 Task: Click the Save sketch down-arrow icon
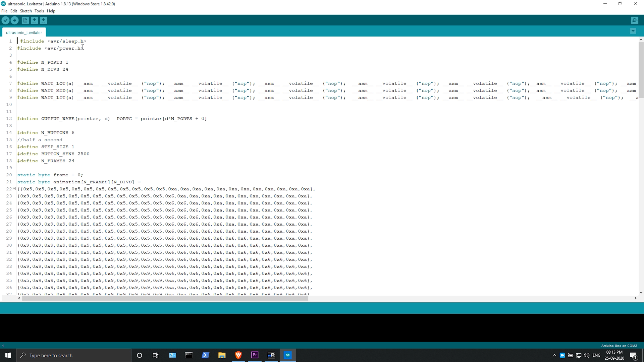click(x=43, y=20)
